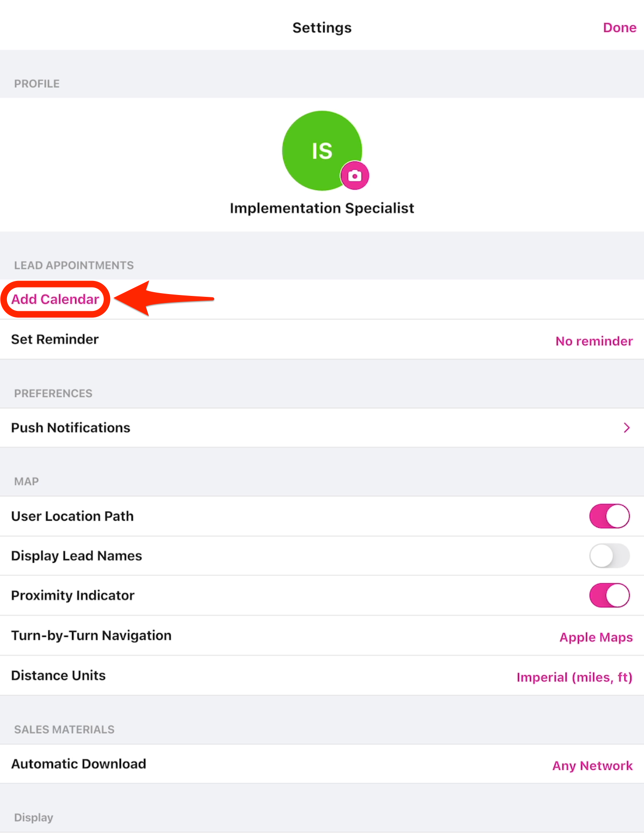Change the No reminder value
The height and width of the screenshot is (840, 644).
click(x=594, y=341)
